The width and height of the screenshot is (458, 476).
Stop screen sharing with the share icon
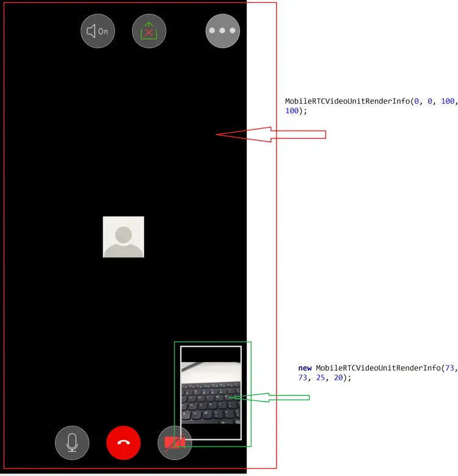(x=149, y=31)
